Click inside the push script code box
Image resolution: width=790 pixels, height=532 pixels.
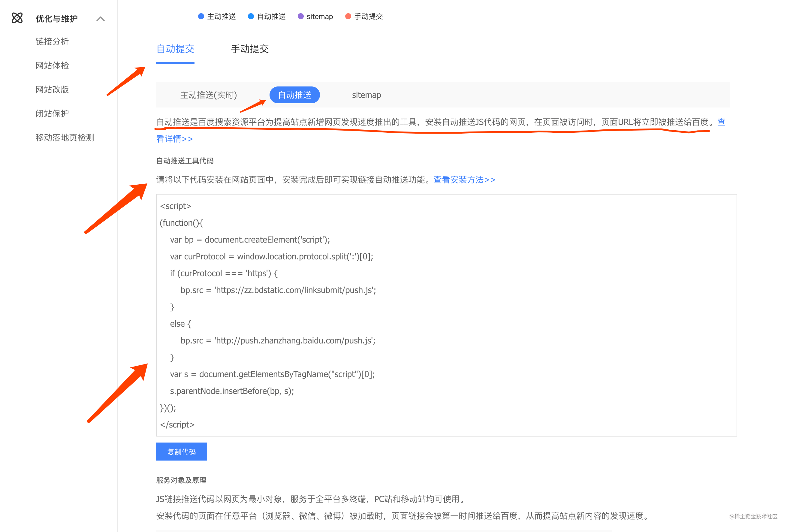(x=446, y=315)
